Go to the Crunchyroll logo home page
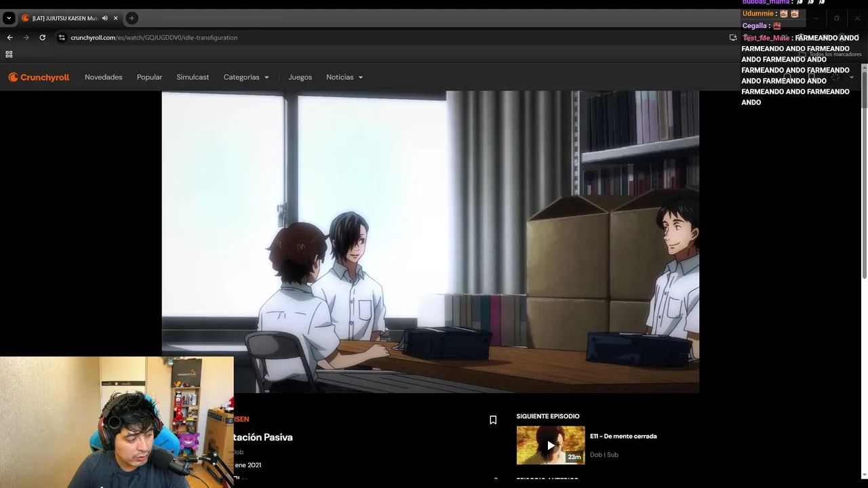 tap(39, 77)
